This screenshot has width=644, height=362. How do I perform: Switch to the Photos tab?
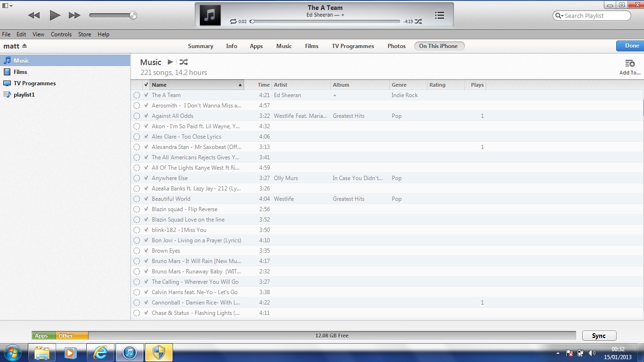coord(396,46)
